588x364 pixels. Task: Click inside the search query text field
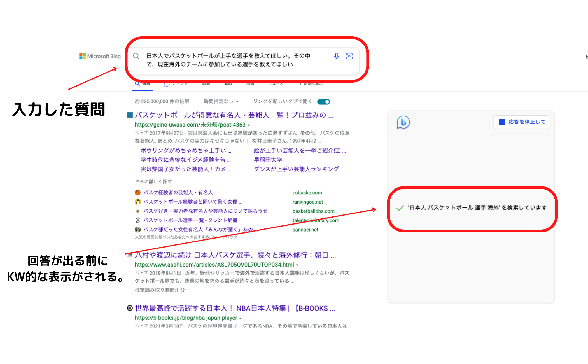point(228,60)
